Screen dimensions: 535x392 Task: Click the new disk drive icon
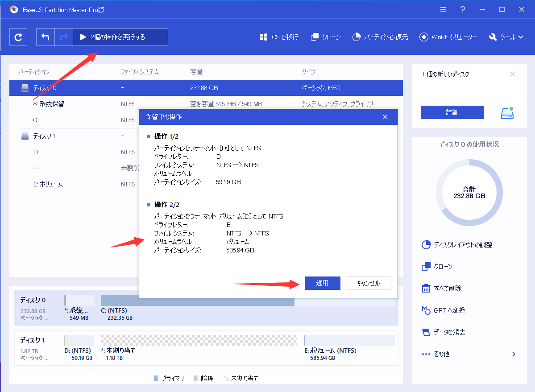tap(507, 113)
